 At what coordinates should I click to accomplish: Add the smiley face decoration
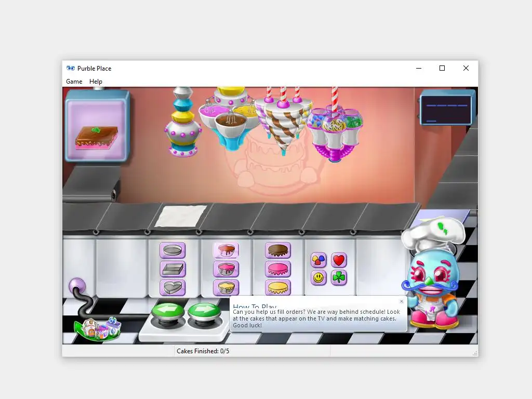[x=318, y=278]
